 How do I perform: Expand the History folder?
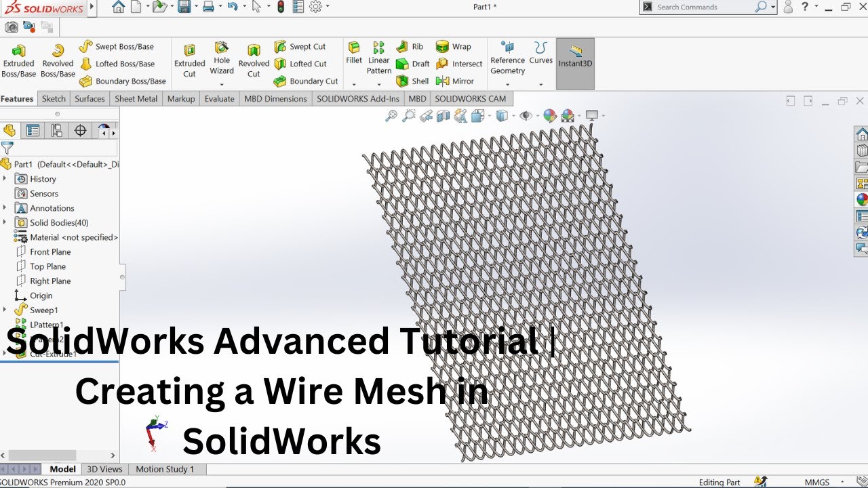5,179
